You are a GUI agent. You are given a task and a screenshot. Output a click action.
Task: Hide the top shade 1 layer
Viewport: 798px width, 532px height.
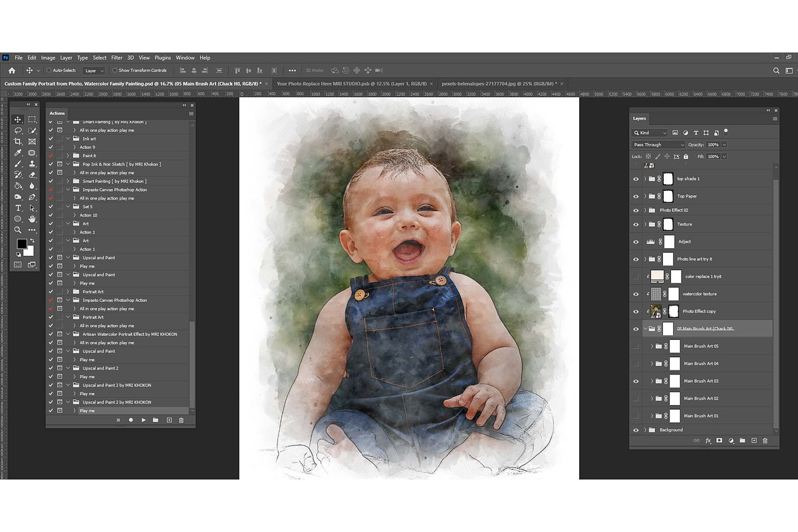[636, 179]
